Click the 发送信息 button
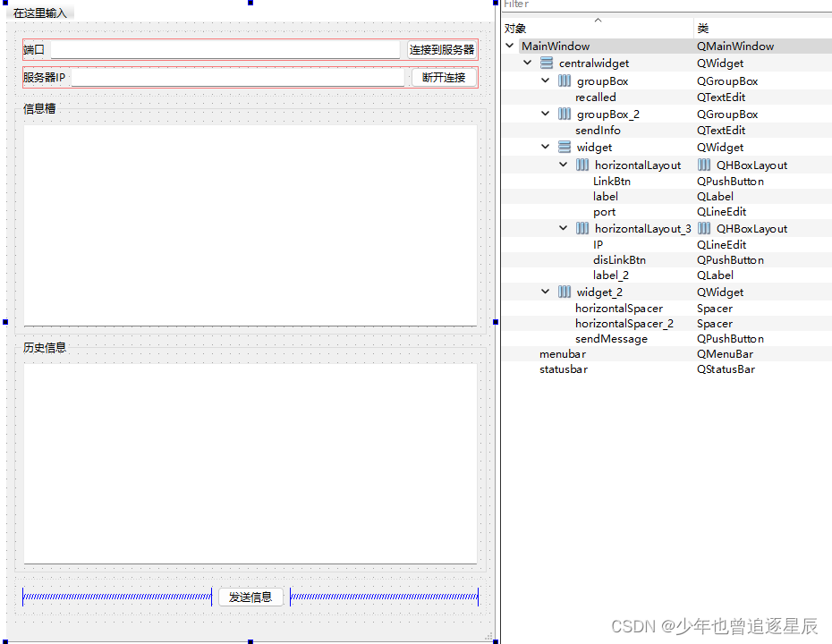The height and width of the screenshot is (644, 832). pyautogui.click(x=250, y=597)
